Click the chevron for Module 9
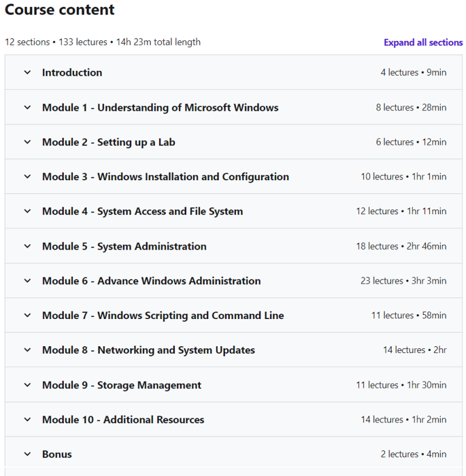The width and height of the screenshot is (466, 476). (x=27, y=385)
